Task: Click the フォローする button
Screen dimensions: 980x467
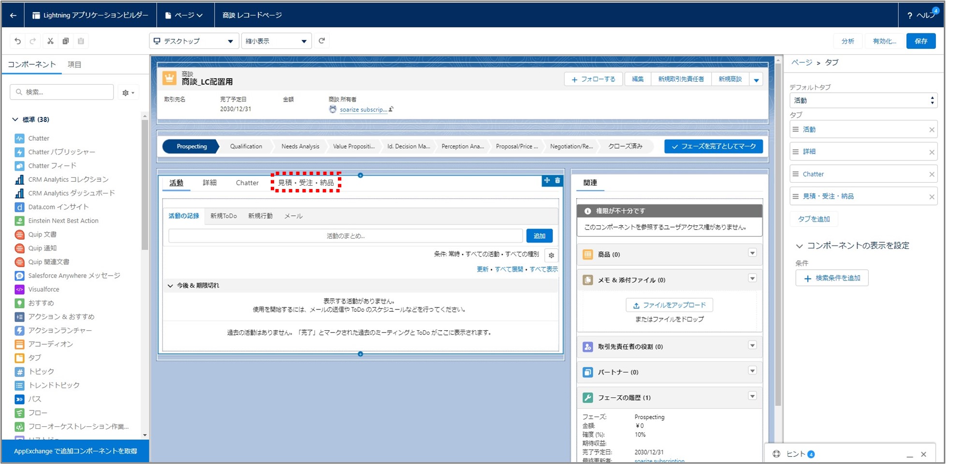Action: click(593, 79)
